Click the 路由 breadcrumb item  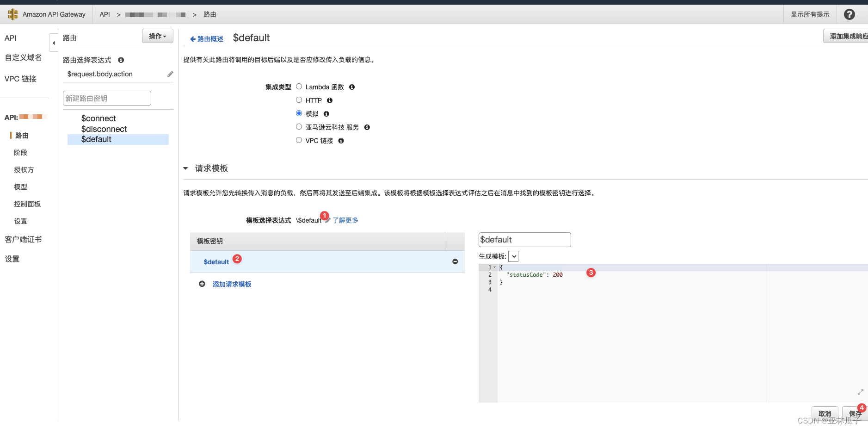[210, 15]
